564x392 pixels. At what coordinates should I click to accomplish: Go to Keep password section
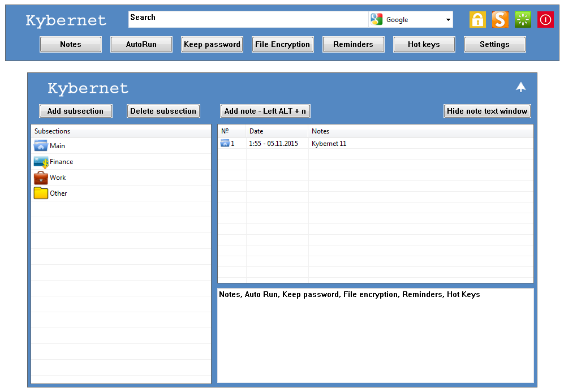pos(212,45)
